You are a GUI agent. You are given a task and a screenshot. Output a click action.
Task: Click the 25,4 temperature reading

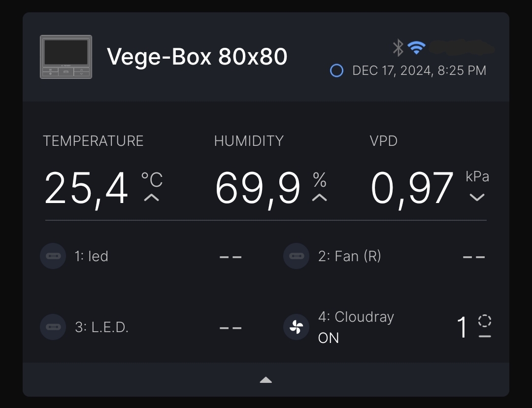(87, 189)
